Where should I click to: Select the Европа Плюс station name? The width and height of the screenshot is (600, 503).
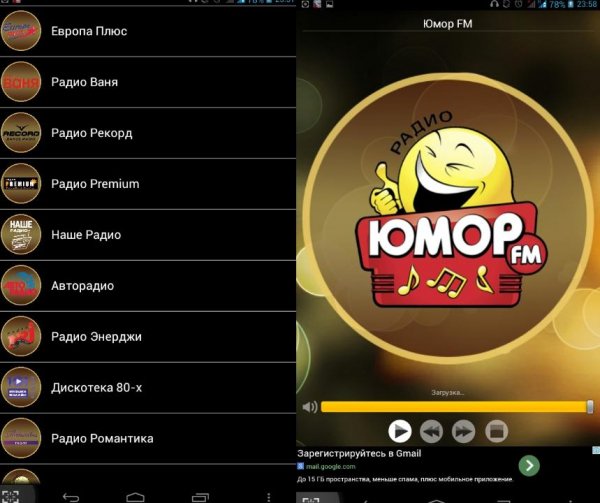click(x=89, y=31)
